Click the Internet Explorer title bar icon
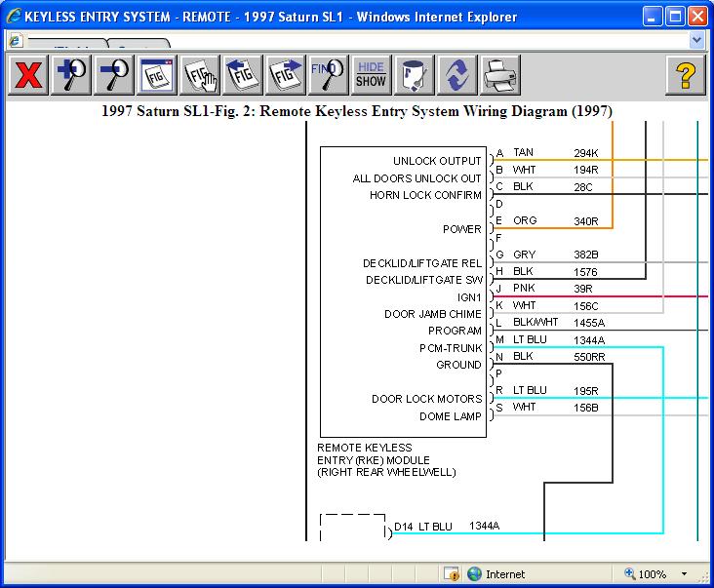This screenshot has height=588, width=714. point(13,17)
